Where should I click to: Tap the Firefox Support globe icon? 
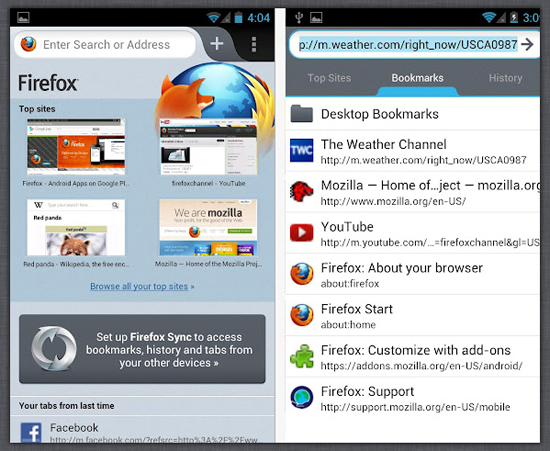pyautogui.click(x=302, y=397)
